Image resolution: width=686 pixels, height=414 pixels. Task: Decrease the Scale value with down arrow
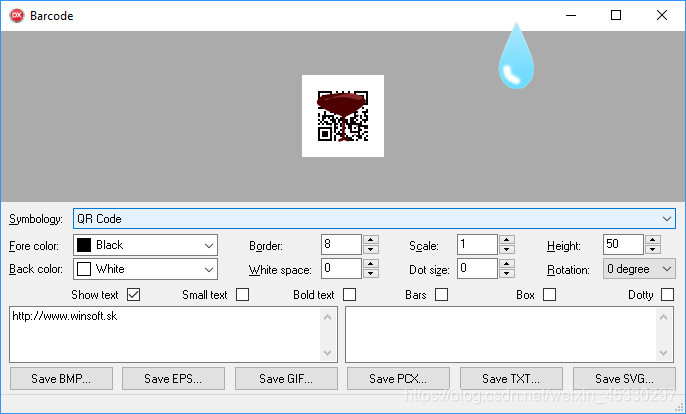(x=507, y=249)
